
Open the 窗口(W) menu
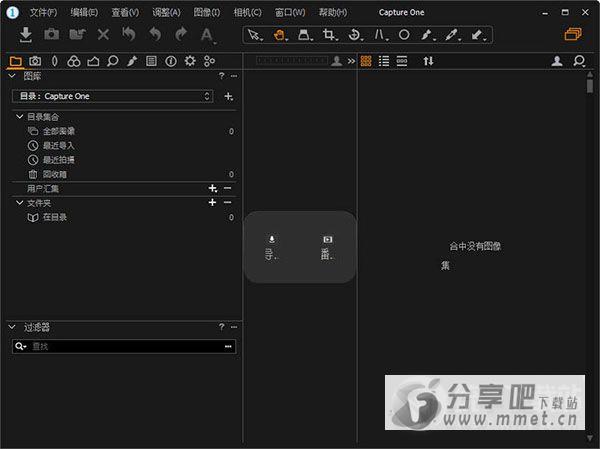click(290, 13)
